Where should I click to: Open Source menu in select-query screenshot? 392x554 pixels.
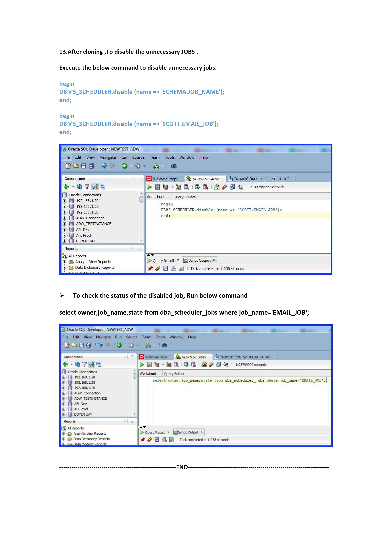tap(132, 337)
